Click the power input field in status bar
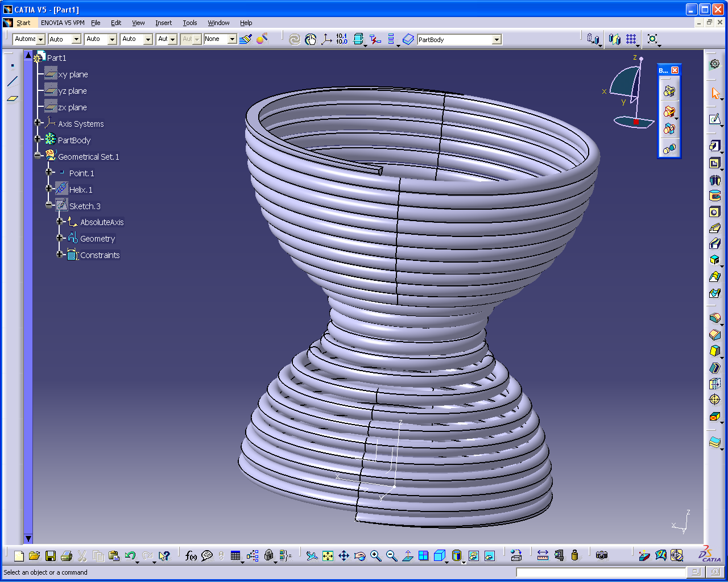The image size is (728, 582). tap(601, 572)
